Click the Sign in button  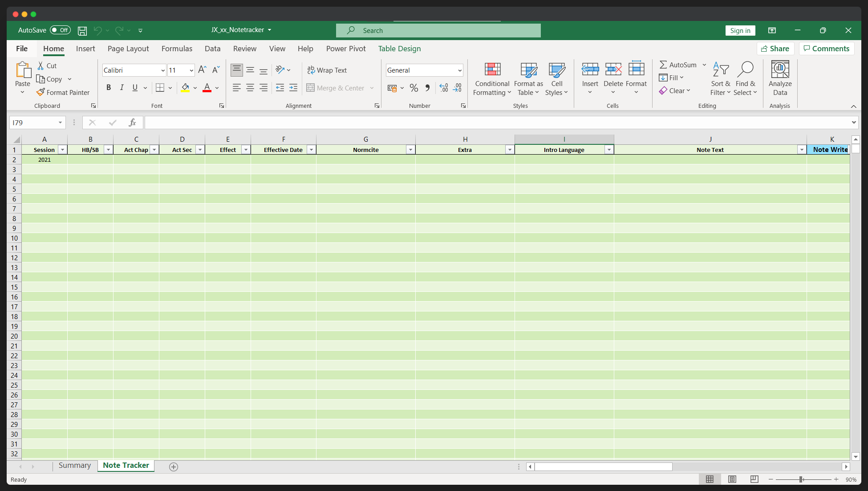pyautogui.click(x=740, y=30)
